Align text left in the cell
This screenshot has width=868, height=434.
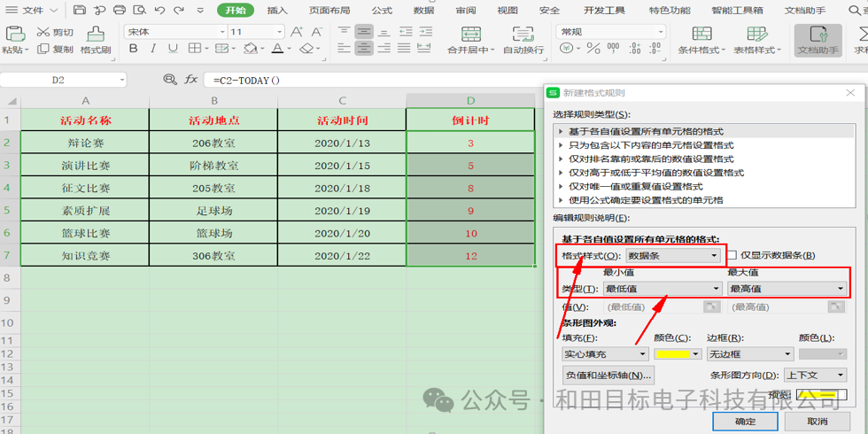coord(344,49)
